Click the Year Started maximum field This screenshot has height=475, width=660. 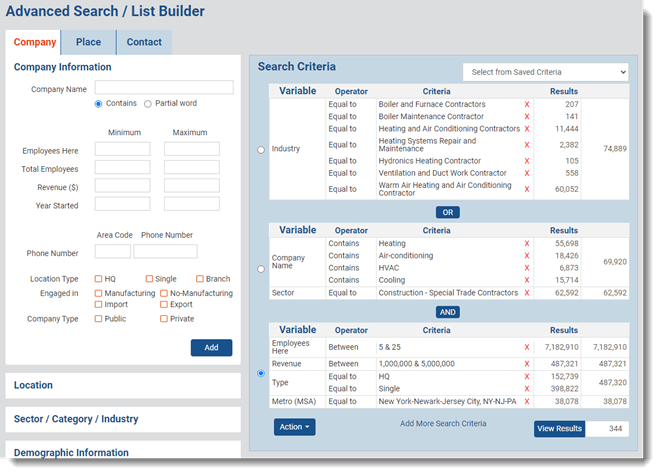pos(192,204)
